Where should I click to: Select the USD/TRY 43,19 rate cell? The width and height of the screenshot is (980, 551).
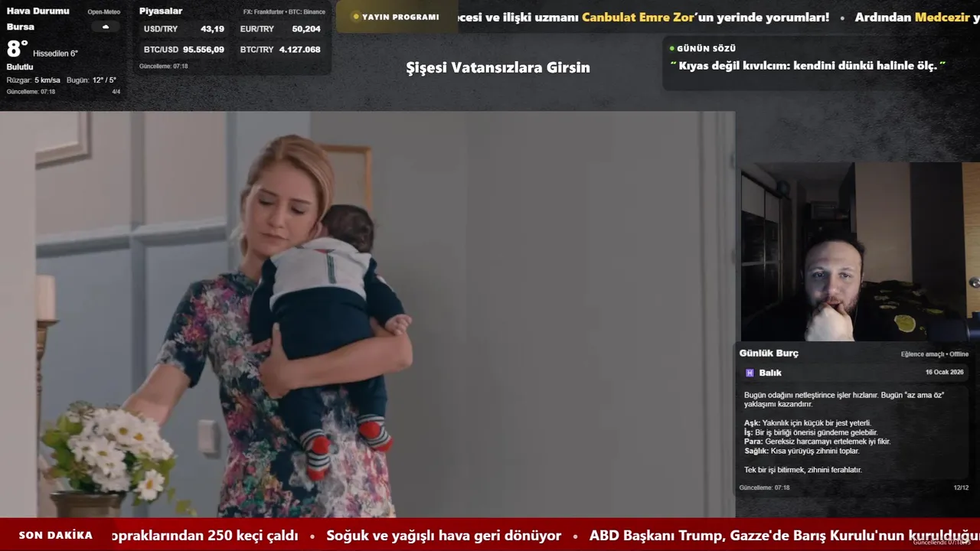click(184, 29)
